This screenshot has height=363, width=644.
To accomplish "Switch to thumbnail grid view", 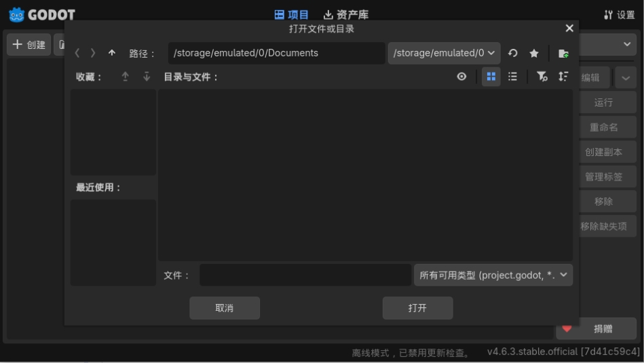I will (491, 77).
